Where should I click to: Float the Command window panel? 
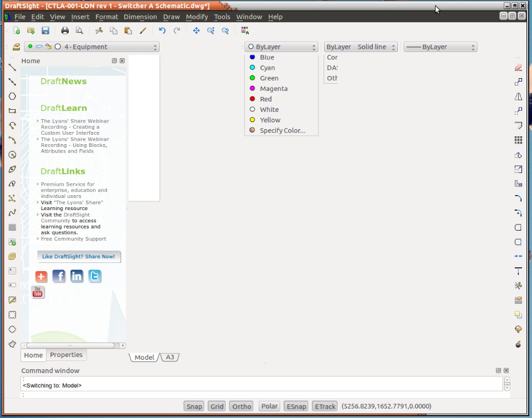click(498, 370)
